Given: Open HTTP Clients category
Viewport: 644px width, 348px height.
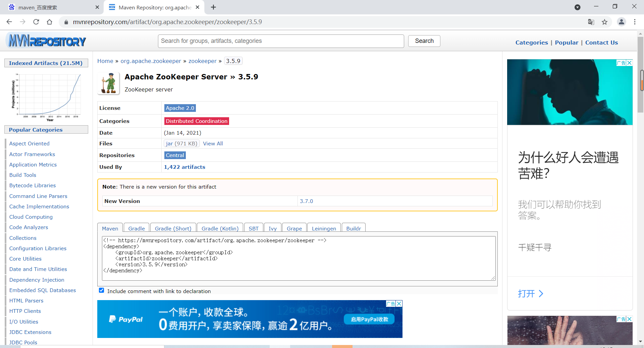Looking at the screenshot, I should pyautogui.click(x=25, y=311).
